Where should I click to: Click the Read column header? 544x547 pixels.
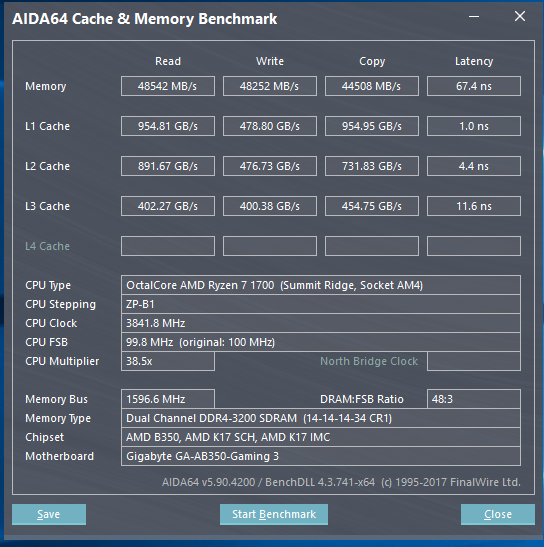168,61
